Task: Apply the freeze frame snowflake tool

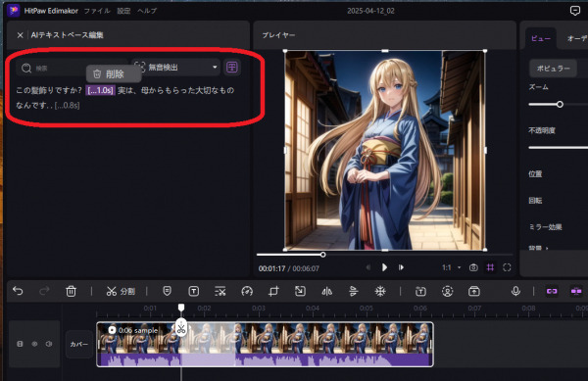Action: coord(380,291)
